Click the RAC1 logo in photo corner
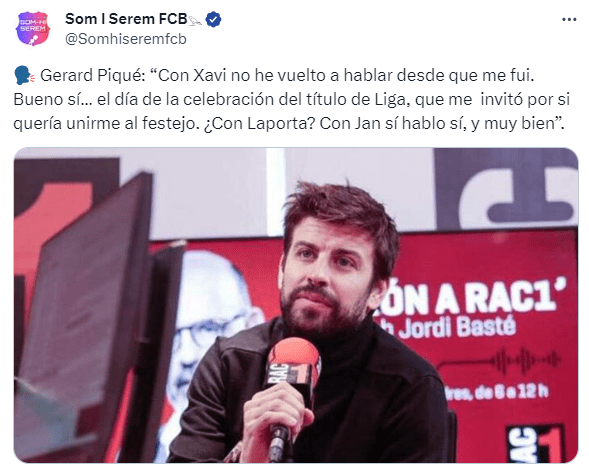The image size is (589, 469). click(x=536, y=443)
